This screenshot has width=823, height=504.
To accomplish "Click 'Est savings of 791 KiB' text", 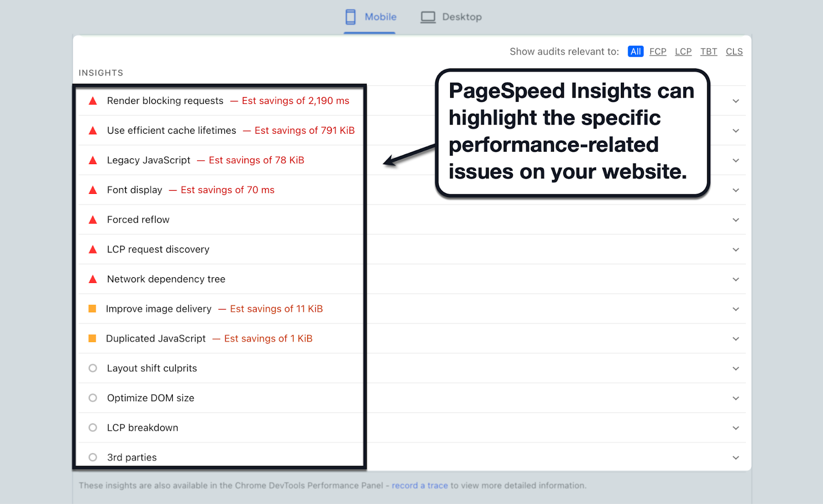I will pos(305,131).
